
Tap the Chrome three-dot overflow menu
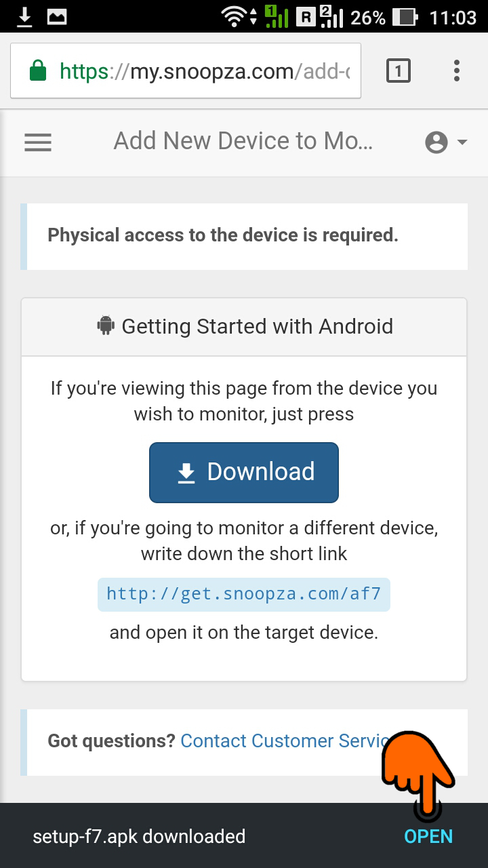click(x=457, y=71)
